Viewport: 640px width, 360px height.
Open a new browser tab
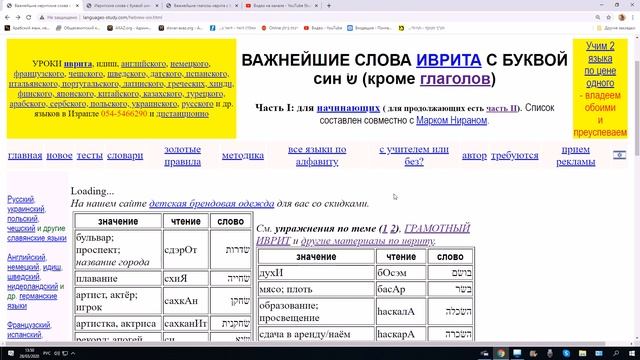[x=329, y=6]
